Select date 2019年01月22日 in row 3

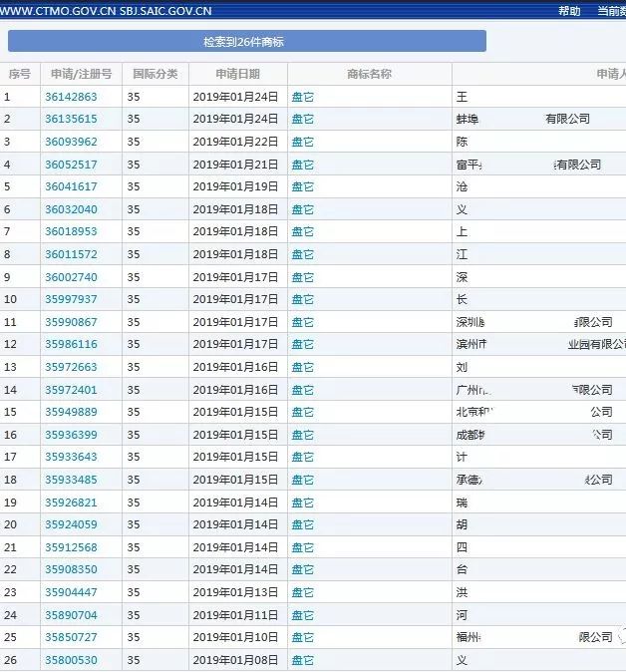pyautogui.click(x=235, y=142)
